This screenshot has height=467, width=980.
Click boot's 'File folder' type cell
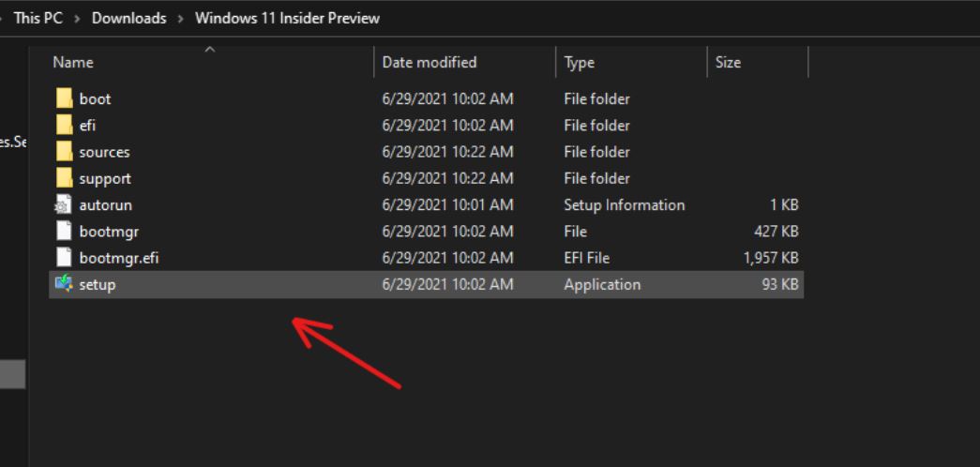596,98
